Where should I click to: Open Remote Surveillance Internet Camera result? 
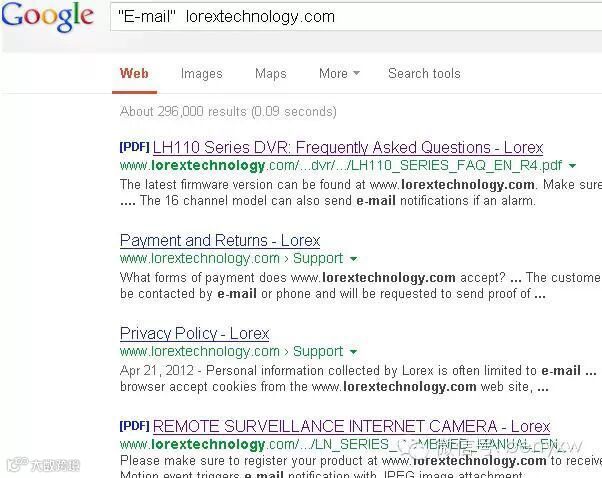tap(351, 427)
